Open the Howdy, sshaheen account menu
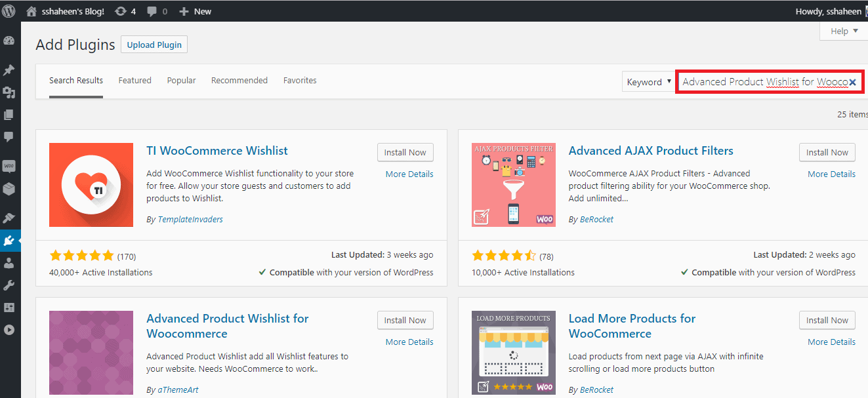Viewport: 868px width, 398px height. pos(831,11)
